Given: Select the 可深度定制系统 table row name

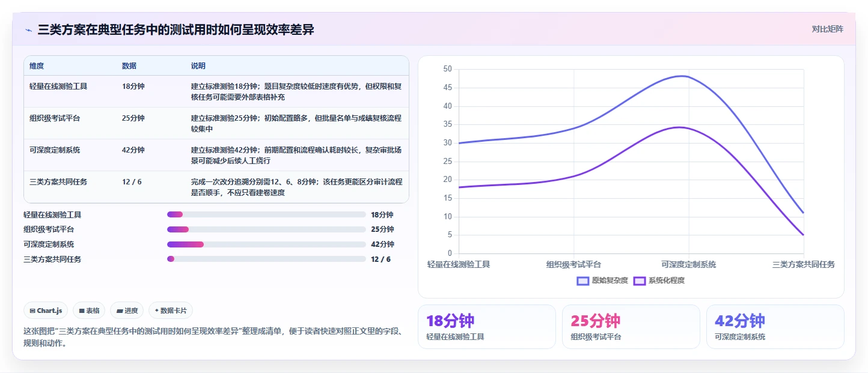Looking at the screenshot, I should [x=55, y=150].
